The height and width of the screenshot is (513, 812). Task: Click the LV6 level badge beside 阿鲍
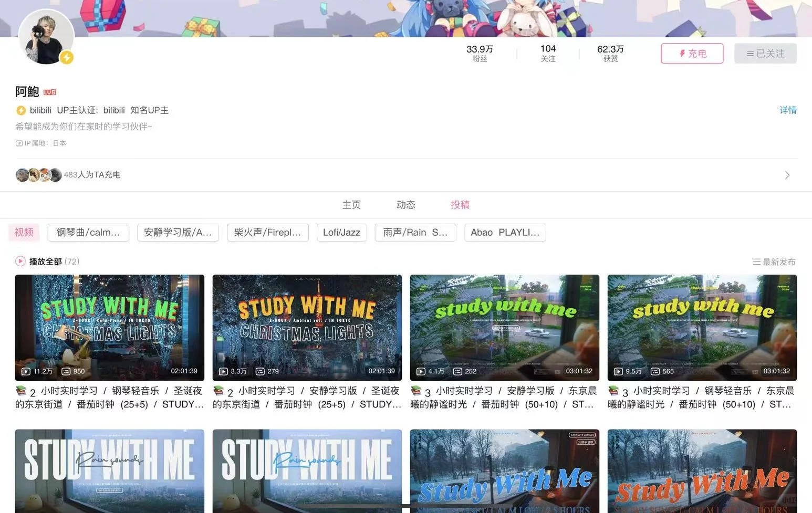pos(50,91)
